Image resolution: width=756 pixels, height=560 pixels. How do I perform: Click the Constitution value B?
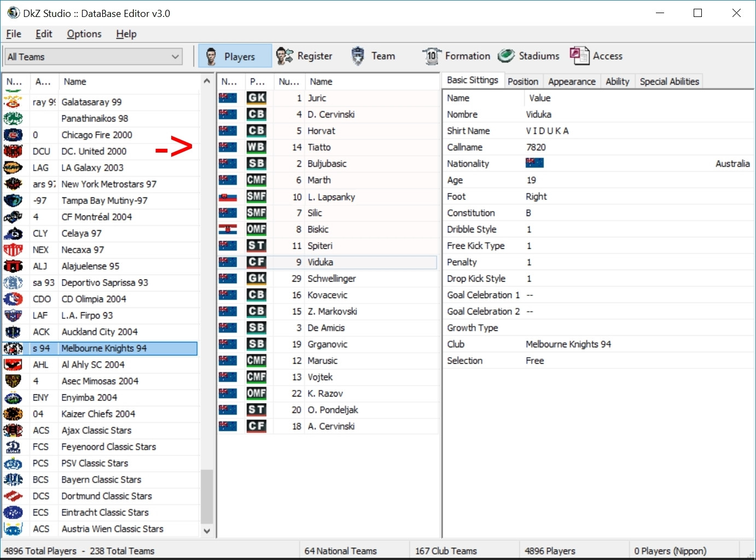pos(528,213)
